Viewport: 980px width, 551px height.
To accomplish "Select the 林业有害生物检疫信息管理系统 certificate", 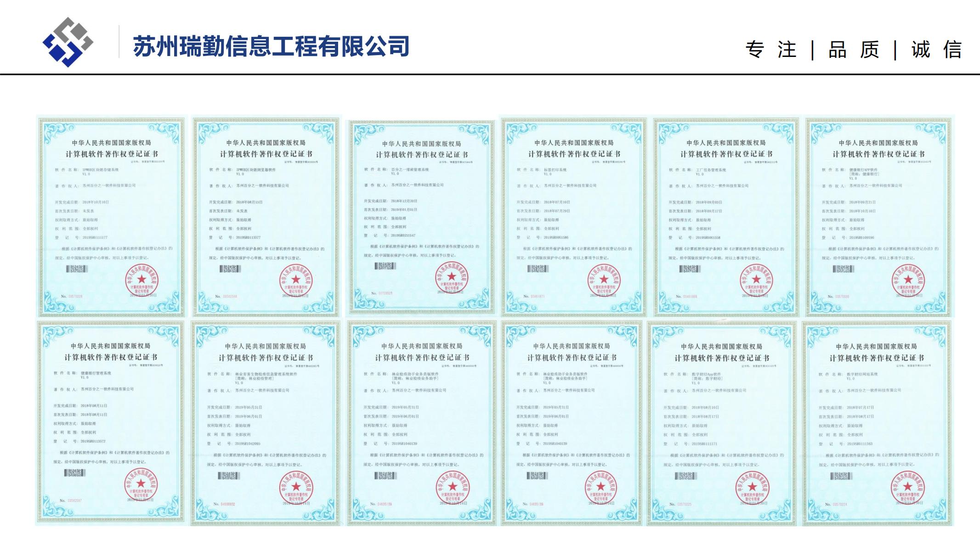I will coord(266,422).
